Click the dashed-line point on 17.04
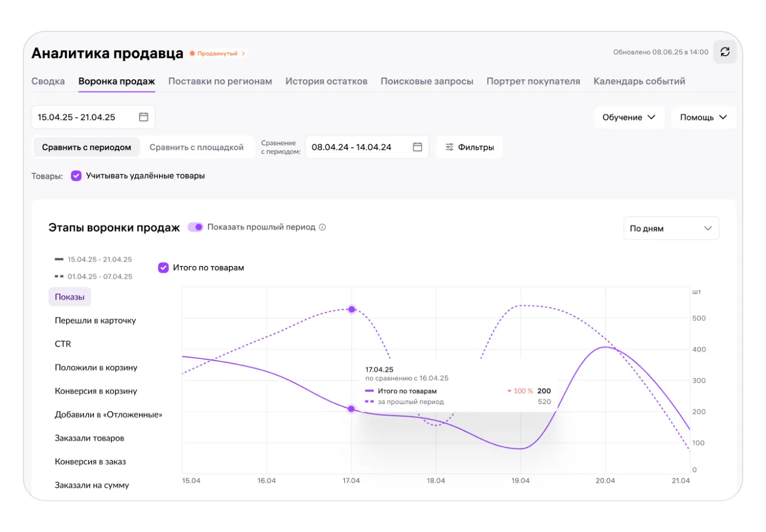Screen dimensions: 766x532 (352, 309)
